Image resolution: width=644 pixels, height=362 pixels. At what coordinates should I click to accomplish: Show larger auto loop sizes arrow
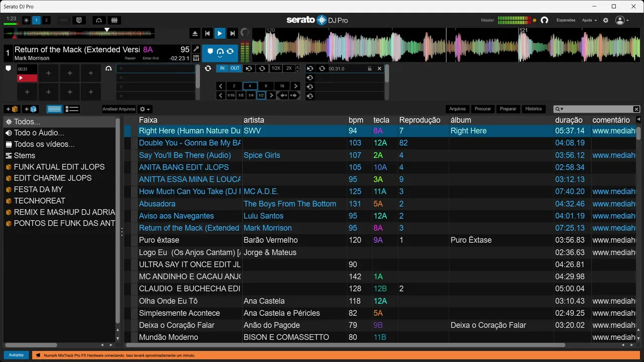tap(296, 86)
